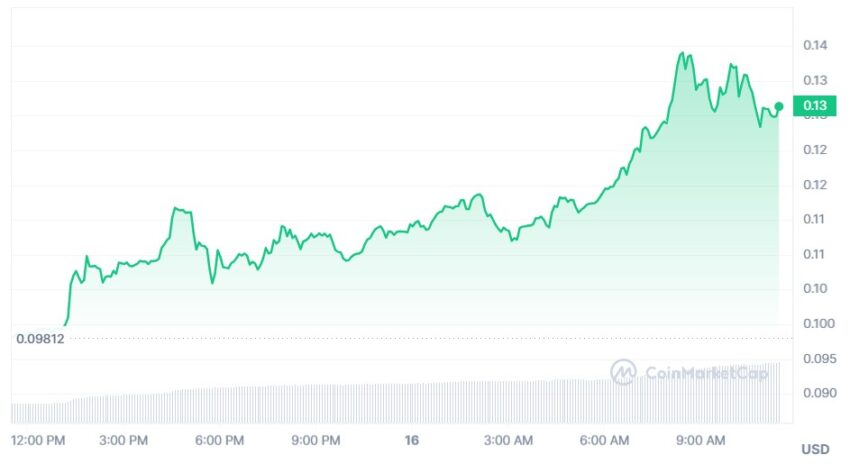Click the 0.14 price axis label
The height and width of the screenshot is (464, 850).
pyautogui.click(x=815, y=45)
